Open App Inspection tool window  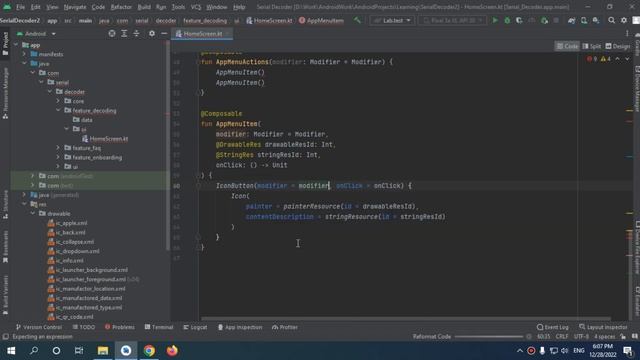click(240, 327)
